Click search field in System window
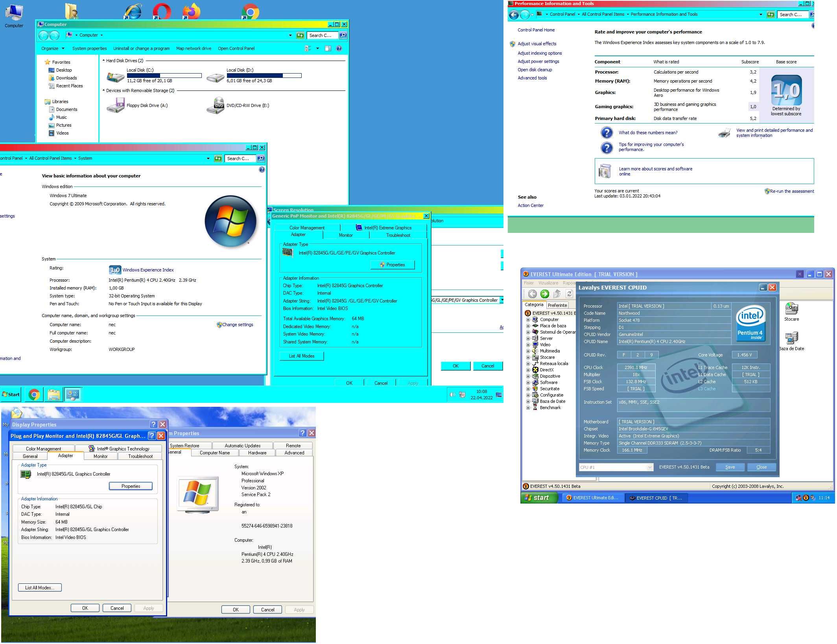This screenshot has width=837, height=644. tap(240, 159)
